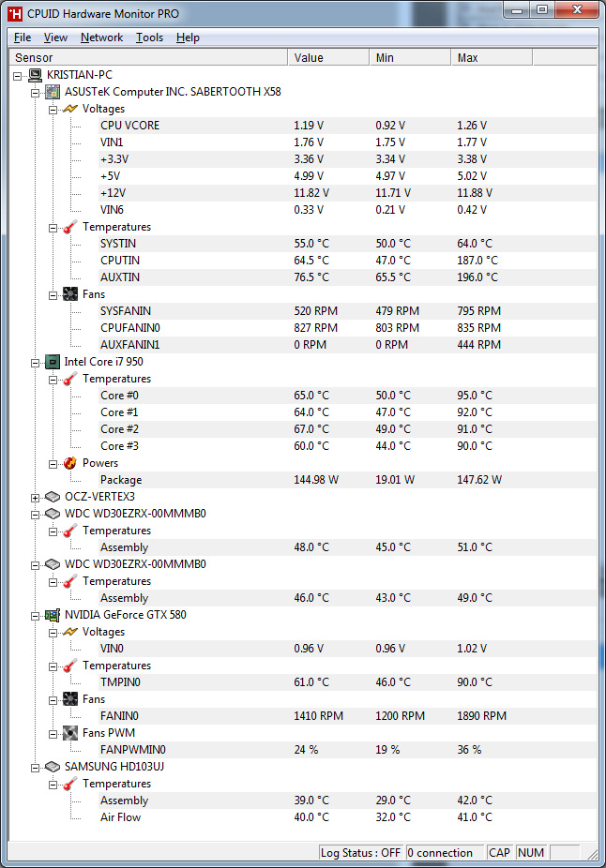
Task: Open the Network menu
Action: (102, 37)
